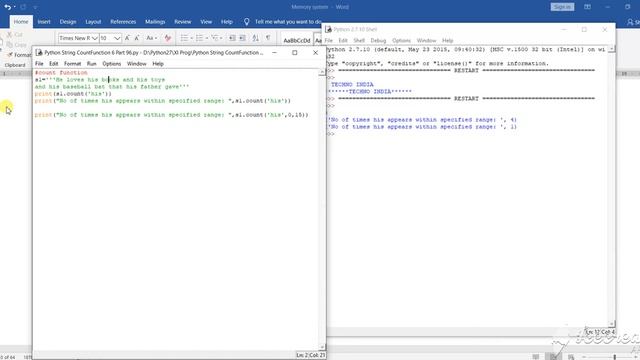
Task: Select the AaBbCcDd style thumbnail
Action: [x=297, y=40]
